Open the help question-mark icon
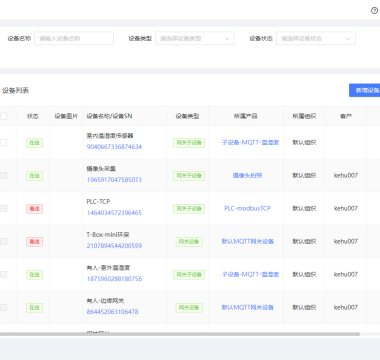The height and width of the screenshot is (360, 380). (374, 11)
